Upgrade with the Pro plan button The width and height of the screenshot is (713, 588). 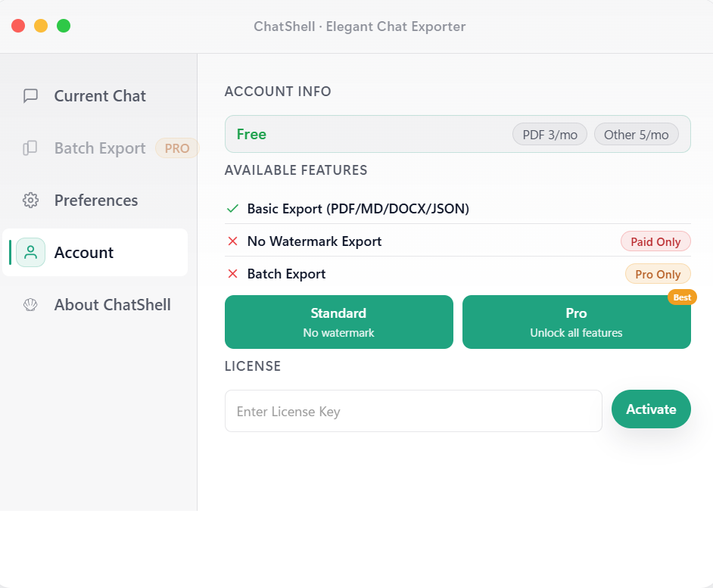[x=576, y=322]
